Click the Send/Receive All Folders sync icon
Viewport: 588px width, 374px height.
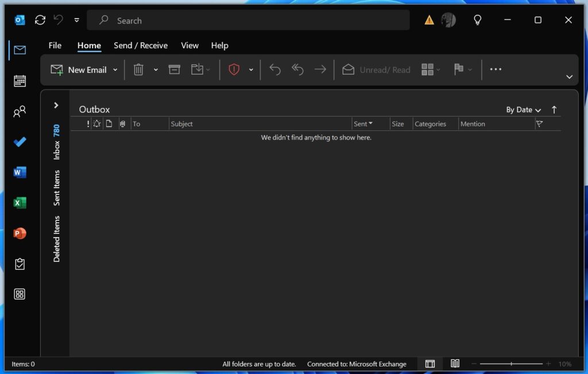40,20
